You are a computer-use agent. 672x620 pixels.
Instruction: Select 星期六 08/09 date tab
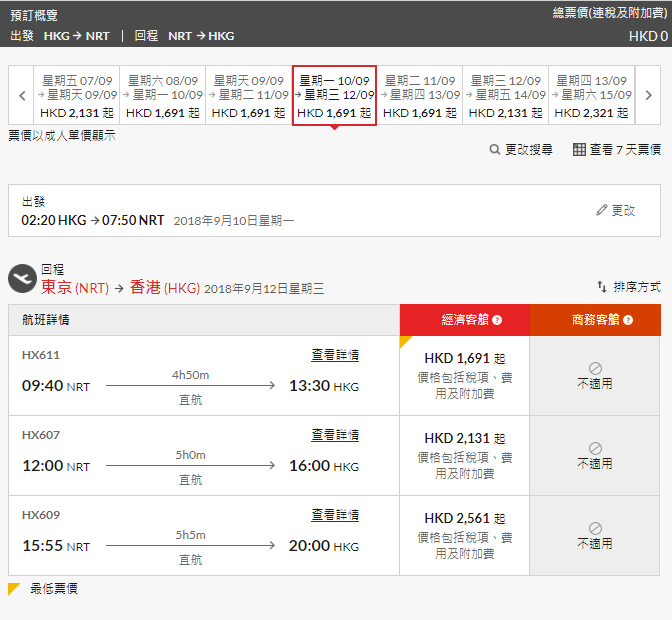[x=163, y=96]
